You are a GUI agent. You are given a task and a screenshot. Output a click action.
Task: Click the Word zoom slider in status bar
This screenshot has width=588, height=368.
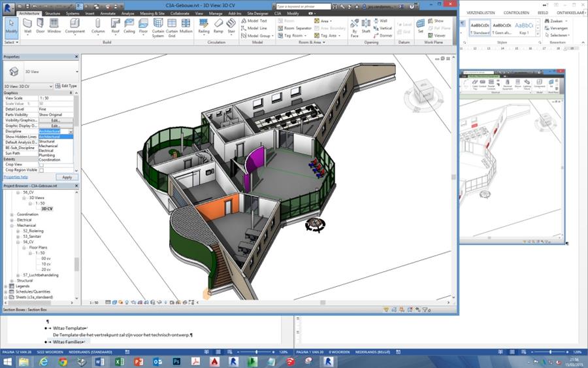[255, 352]
